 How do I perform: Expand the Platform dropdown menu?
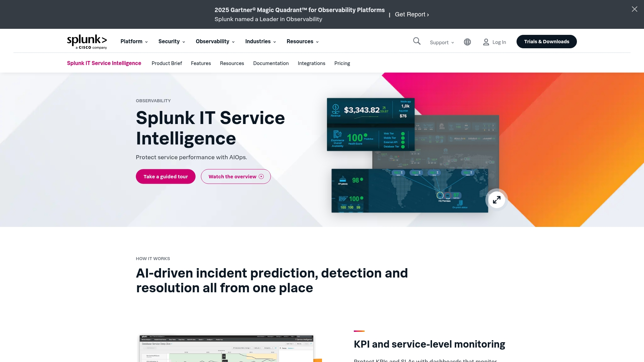click(x=134, y=42)
